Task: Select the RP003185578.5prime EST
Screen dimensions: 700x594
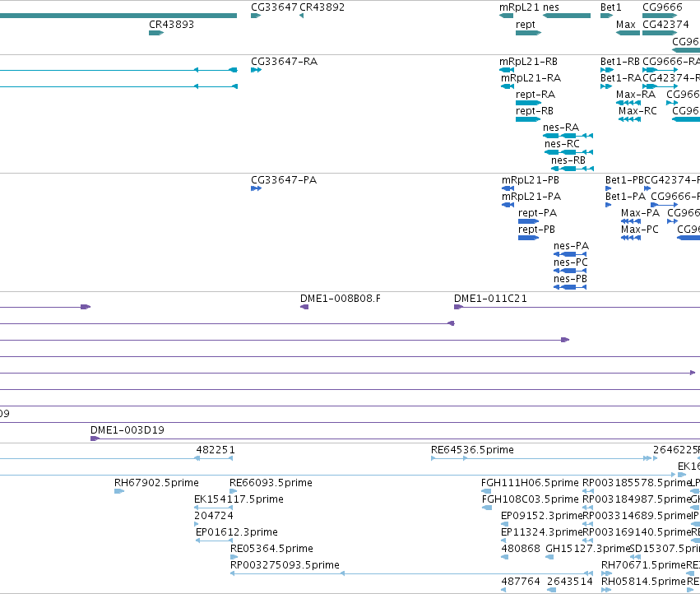Action: click(588, 491)
